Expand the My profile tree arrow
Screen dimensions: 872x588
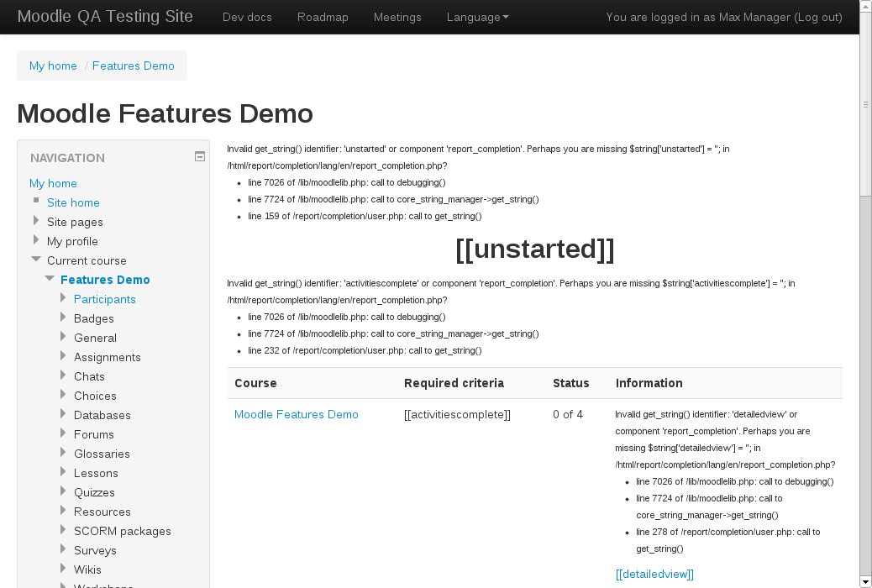[36, 240]
